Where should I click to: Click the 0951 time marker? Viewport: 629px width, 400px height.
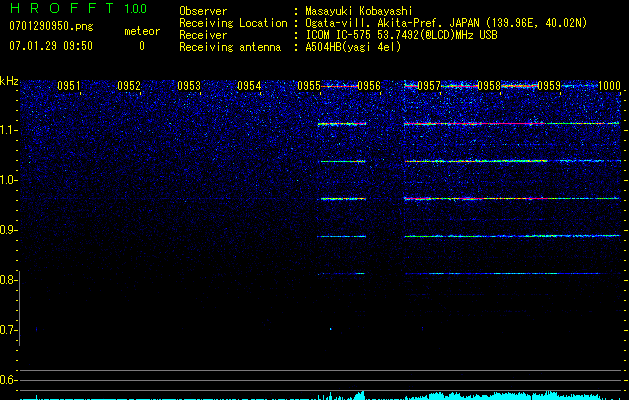coord(69,86)
